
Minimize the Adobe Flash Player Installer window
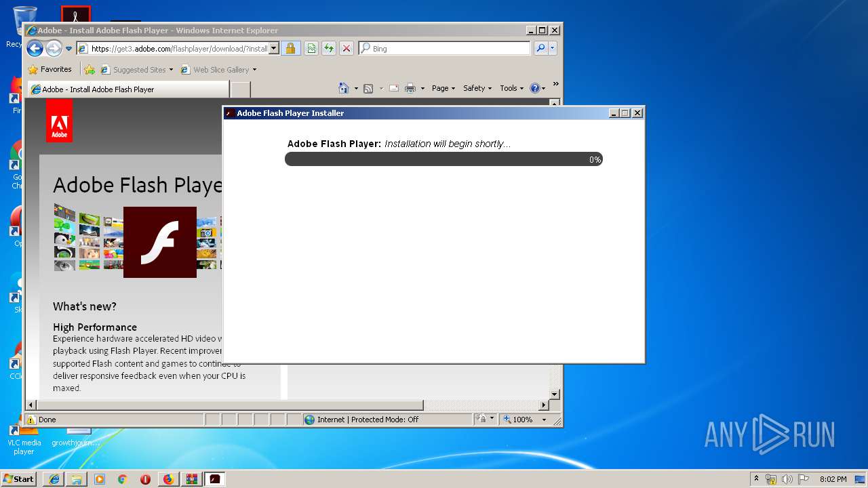click(614, 113)
